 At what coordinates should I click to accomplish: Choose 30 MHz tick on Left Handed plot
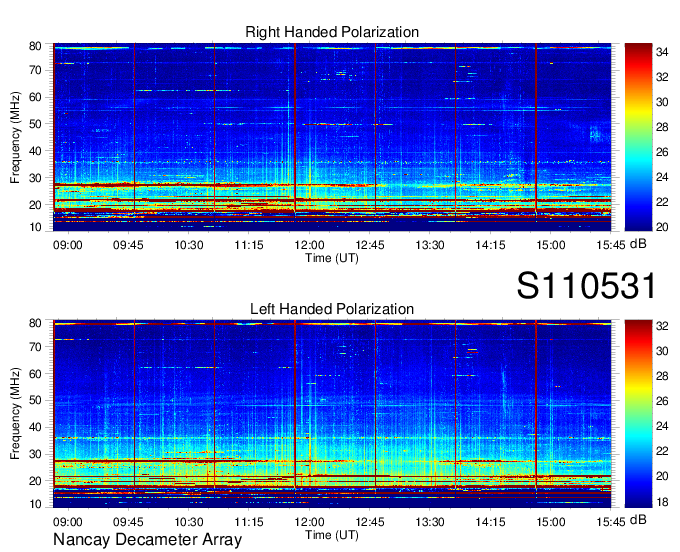pyautogui.click(x=35, y=454)
